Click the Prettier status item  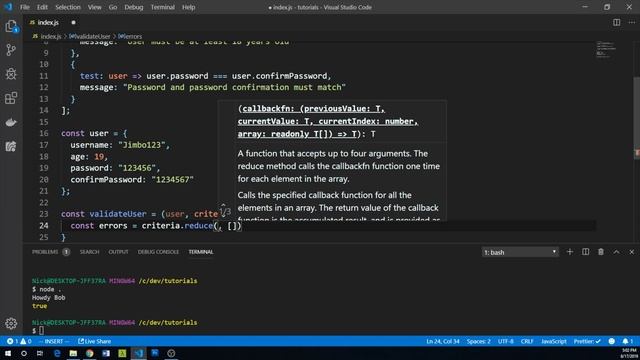(x=587, y=341)
